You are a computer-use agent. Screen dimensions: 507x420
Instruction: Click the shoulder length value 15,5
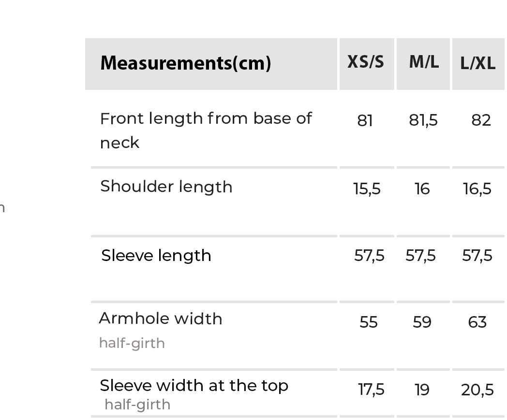(x=367, y=189)
